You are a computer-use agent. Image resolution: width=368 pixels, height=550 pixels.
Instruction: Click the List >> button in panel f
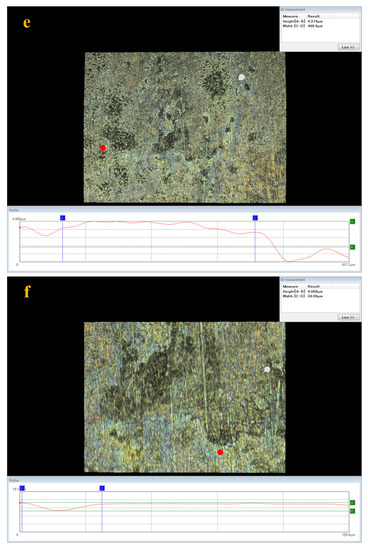348,317
